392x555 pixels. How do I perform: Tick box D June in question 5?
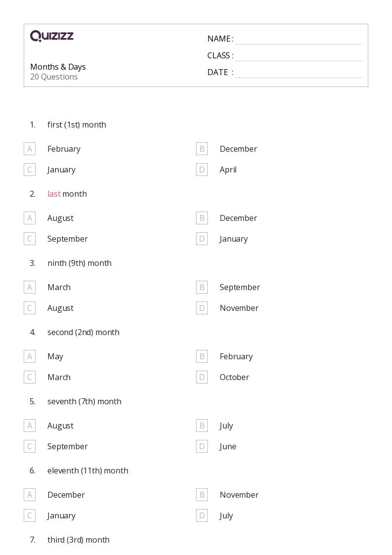202,446
